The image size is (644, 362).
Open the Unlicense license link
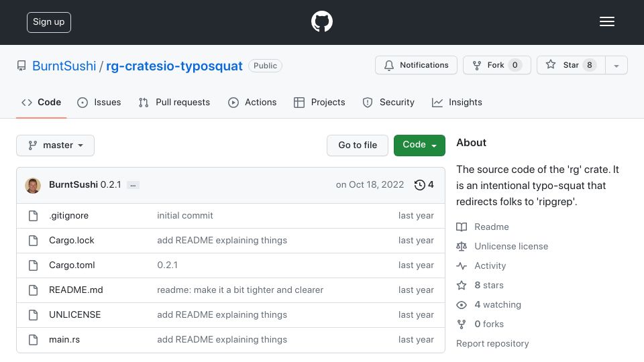coord(511,246)
